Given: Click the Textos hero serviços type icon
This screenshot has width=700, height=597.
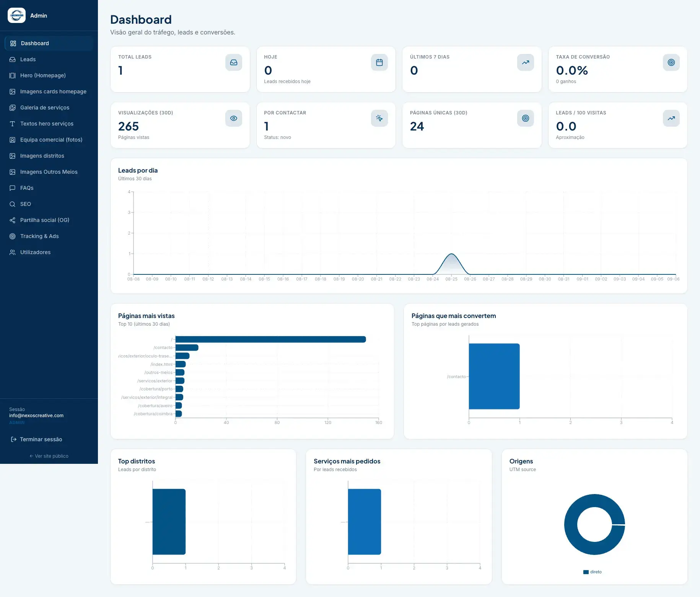Looking at the screenshot, I should pos(13,124).
